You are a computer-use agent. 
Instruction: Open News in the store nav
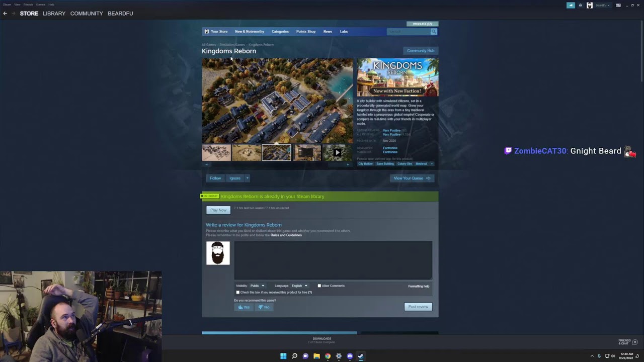[328, 32]
